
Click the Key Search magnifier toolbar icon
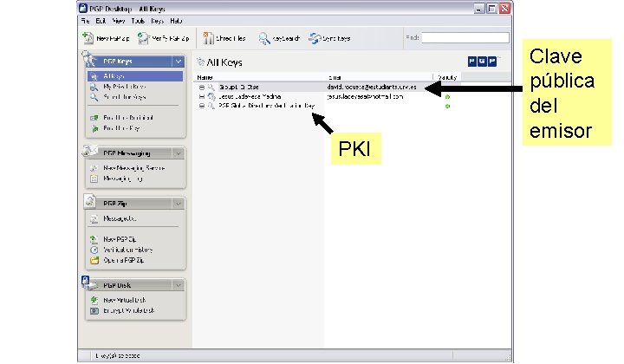(263, 38)
